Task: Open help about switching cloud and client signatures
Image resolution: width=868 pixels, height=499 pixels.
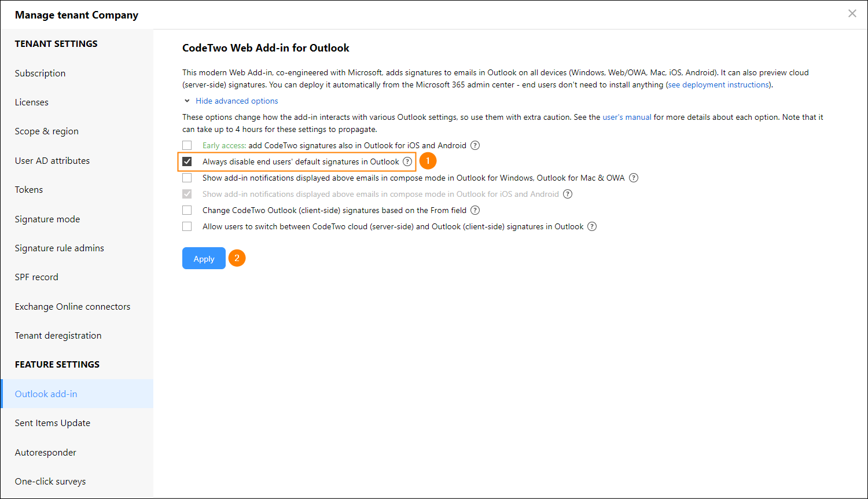Action: coord(591,226)
